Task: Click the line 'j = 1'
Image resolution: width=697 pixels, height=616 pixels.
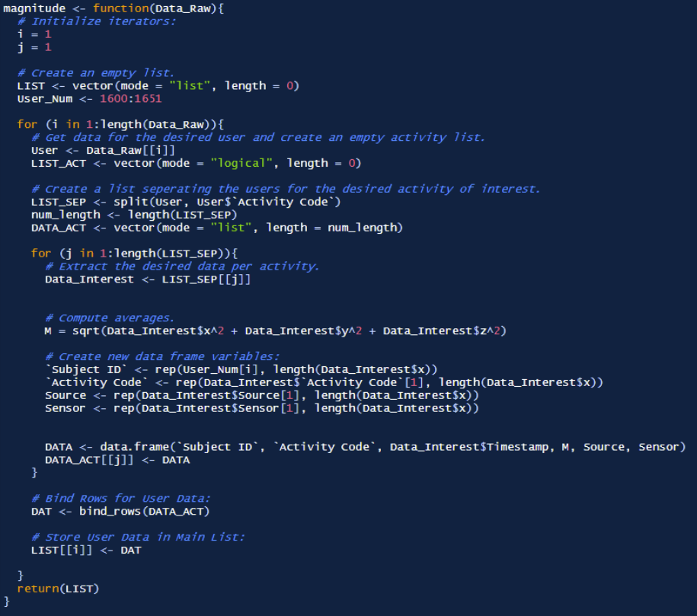Action: click(35, 47)
